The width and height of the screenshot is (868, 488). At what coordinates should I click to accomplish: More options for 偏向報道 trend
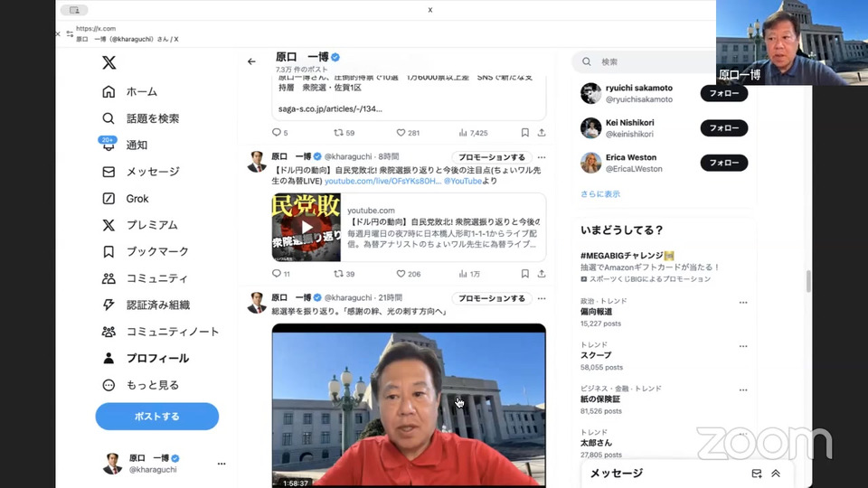[x=743, y=303]
